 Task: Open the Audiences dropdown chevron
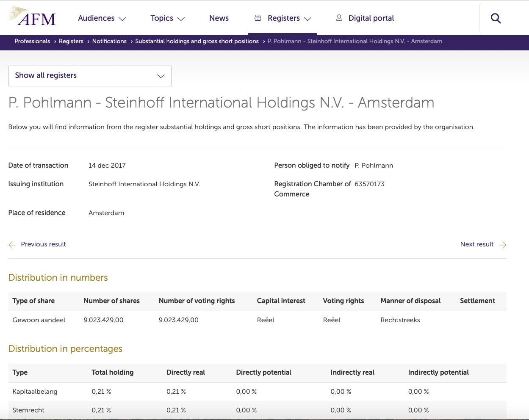tap(122, 19)
